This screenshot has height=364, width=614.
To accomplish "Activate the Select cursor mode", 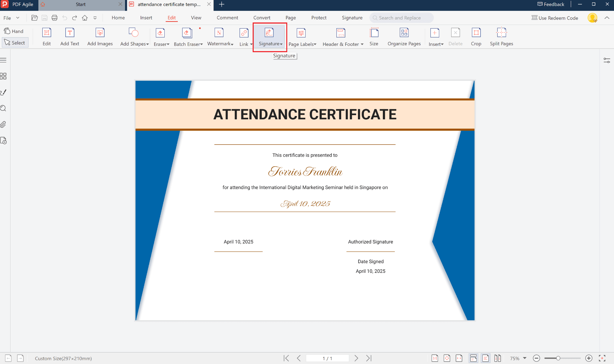I will (x=15, y=43).
